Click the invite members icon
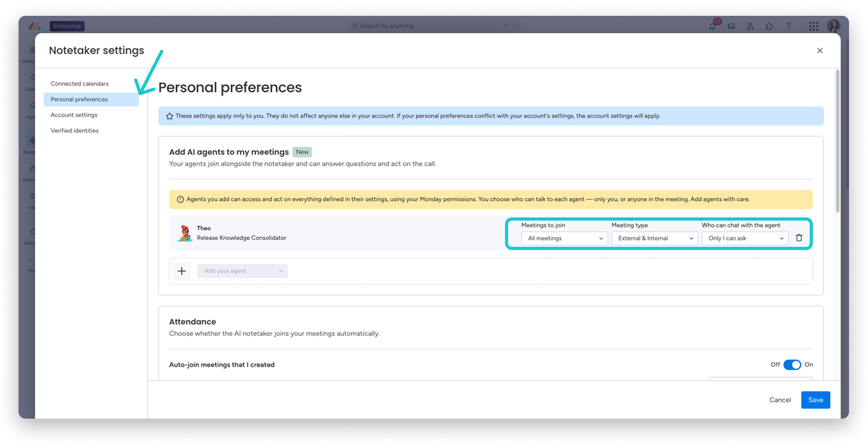Screen dimensions: 868x448 pyautogui.click(x=750, y=26)
